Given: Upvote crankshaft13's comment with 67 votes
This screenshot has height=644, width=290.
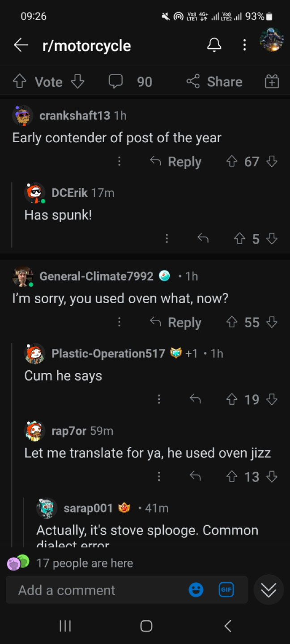Looking at the screenshot, I should (x=232, y=161).
